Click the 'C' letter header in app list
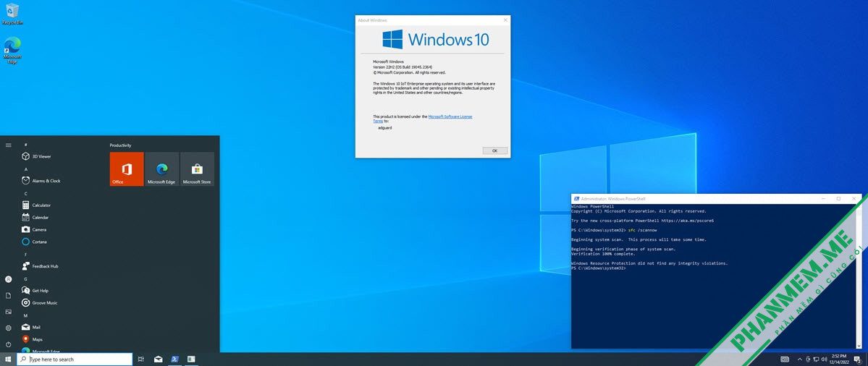Viewport: 868px width, 366px height. (26, 193)
